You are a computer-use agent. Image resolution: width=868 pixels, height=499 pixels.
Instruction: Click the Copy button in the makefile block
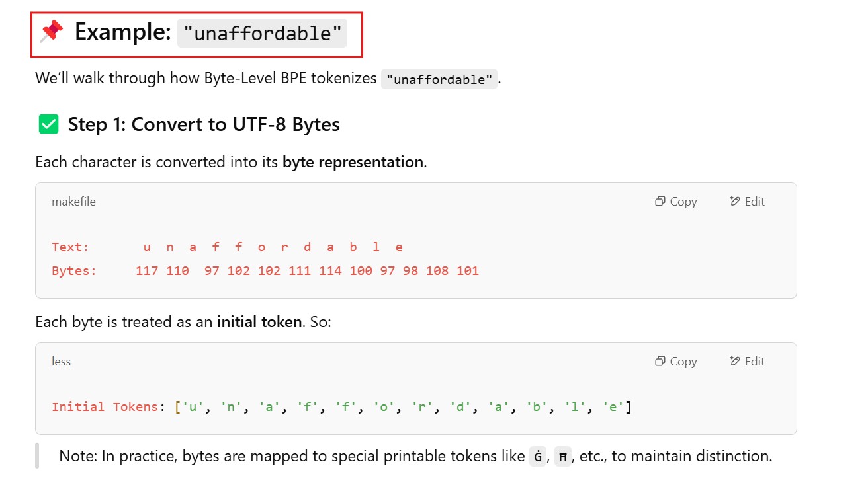coord(675,202)
